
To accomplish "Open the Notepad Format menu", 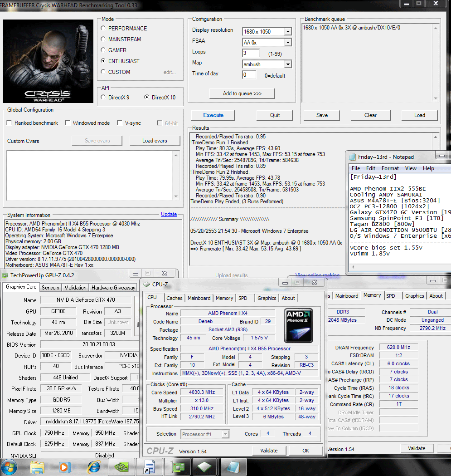I will click(x=390, y=168).
